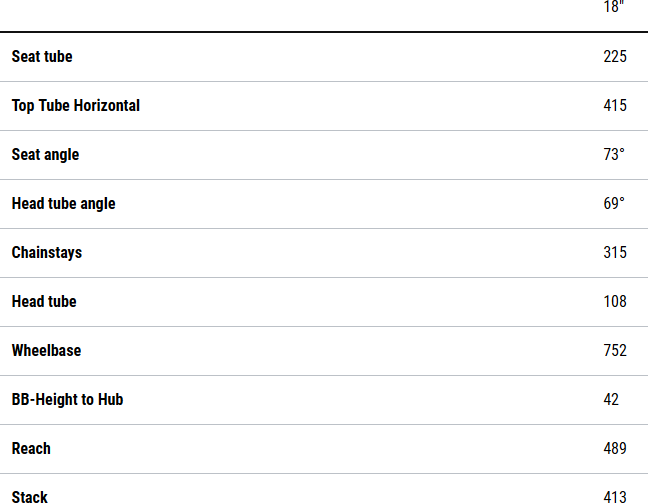Select the BB-Height to Hub label

click(67, 400)
